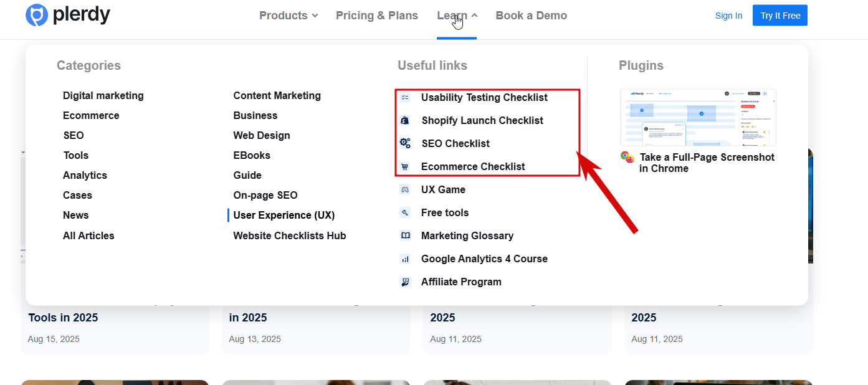
Task: Select the SEO category
Action: point(74,135)
